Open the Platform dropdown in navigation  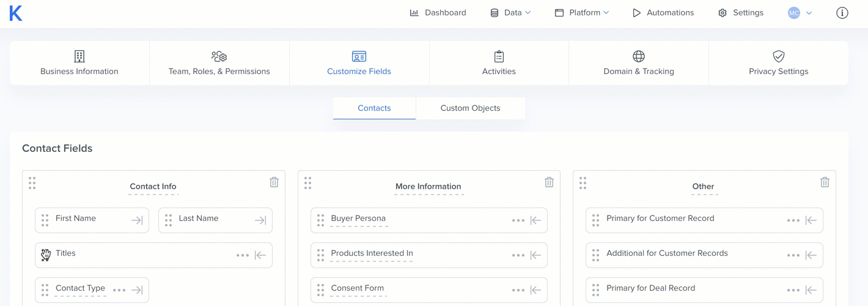581,13
